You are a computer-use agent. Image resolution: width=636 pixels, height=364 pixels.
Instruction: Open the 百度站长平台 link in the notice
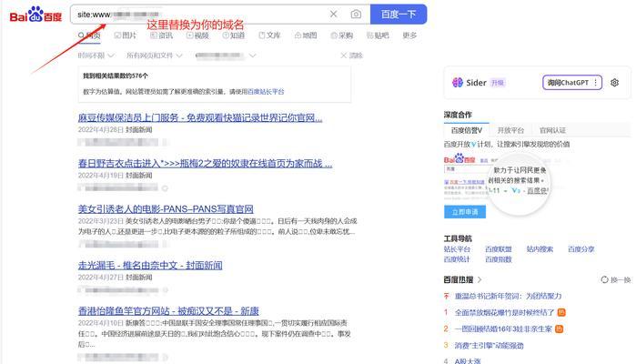pos(266,92)
